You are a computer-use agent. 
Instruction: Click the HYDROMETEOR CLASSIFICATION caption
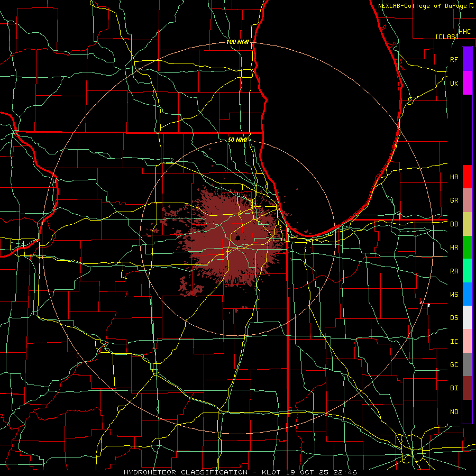pos(186,472)
